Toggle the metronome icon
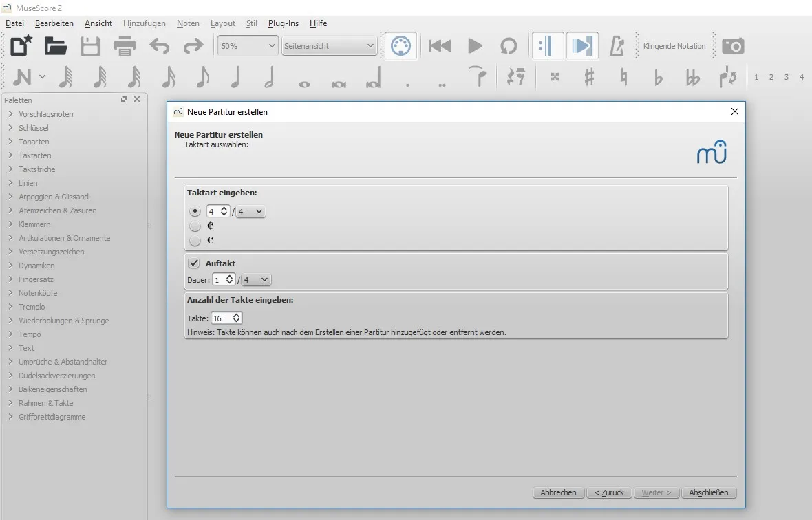 [x=617, y=46]
